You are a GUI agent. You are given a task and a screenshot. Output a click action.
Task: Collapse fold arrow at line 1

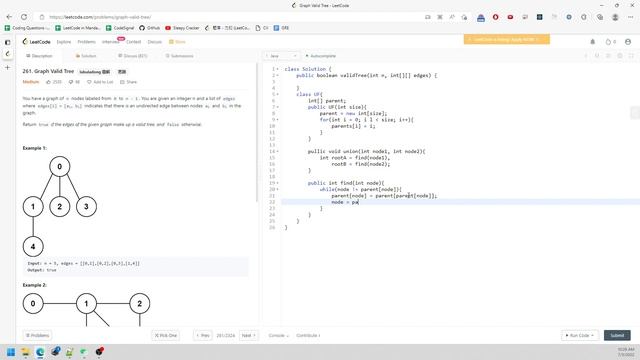(278, 69)
